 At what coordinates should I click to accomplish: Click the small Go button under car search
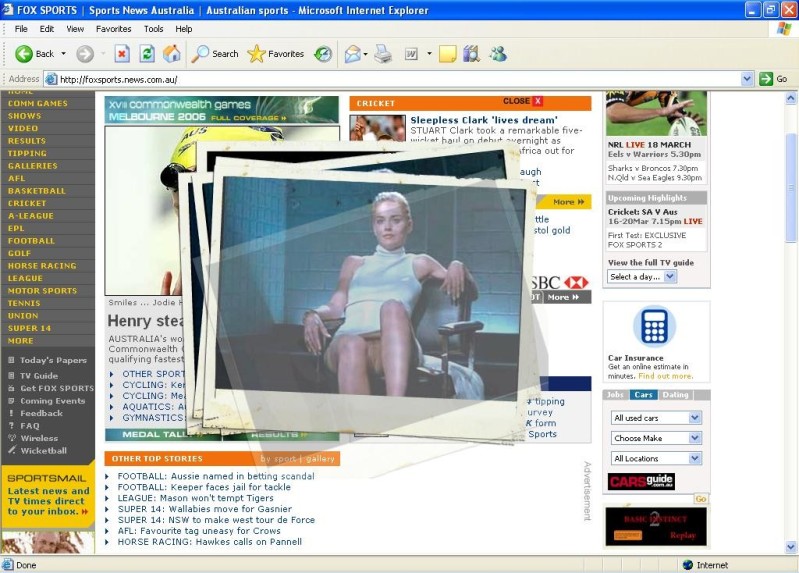tap(701, 499)
